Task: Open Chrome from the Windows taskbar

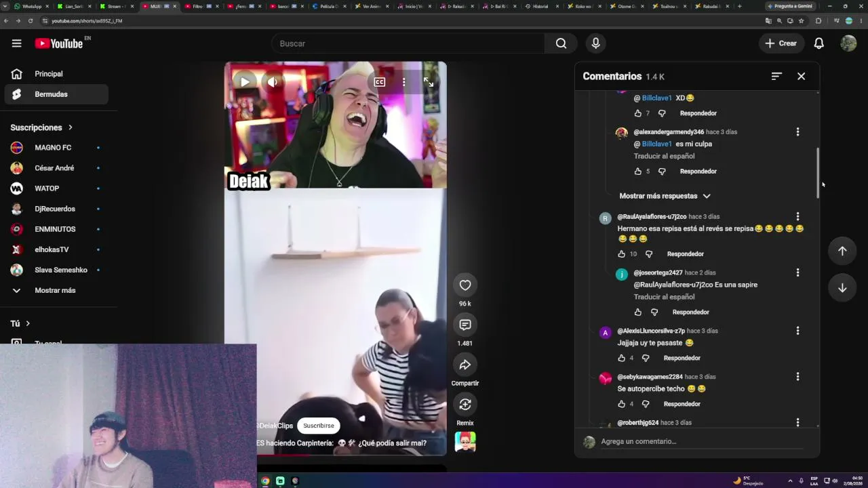Action: 265,481
